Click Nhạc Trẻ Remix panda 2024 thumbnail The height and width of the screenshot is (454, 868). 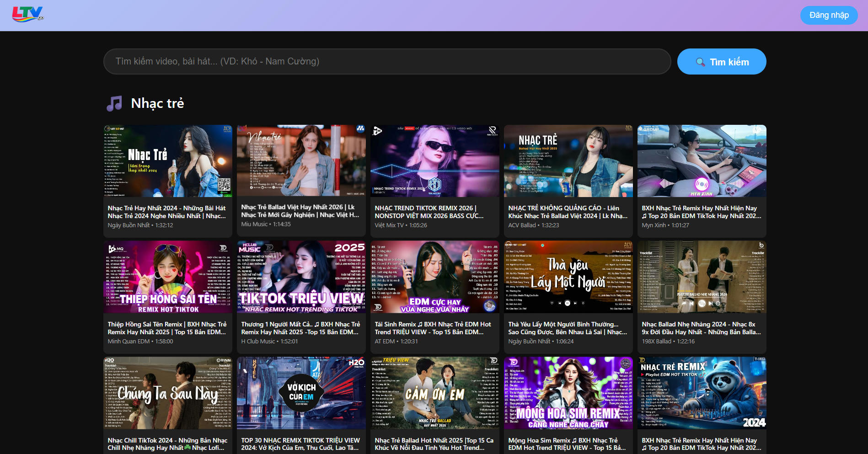(702, 393)
